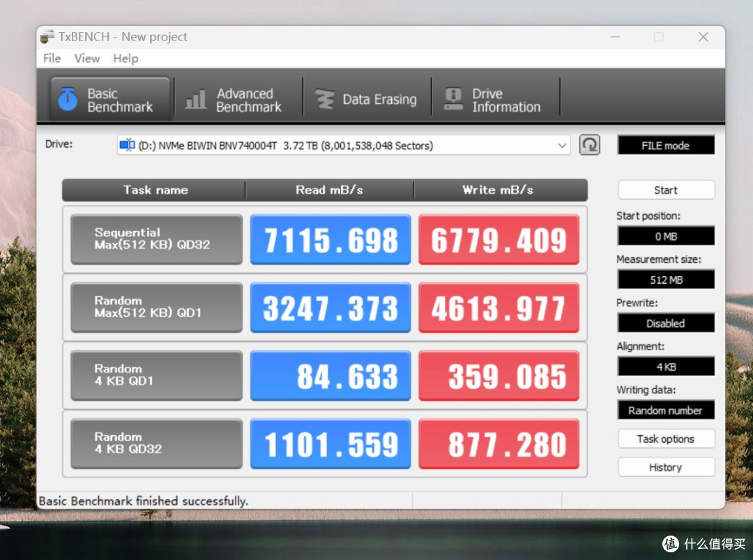Close the TxBENCH window
This screenshot has width=753, height=560.
pos(703,37)
